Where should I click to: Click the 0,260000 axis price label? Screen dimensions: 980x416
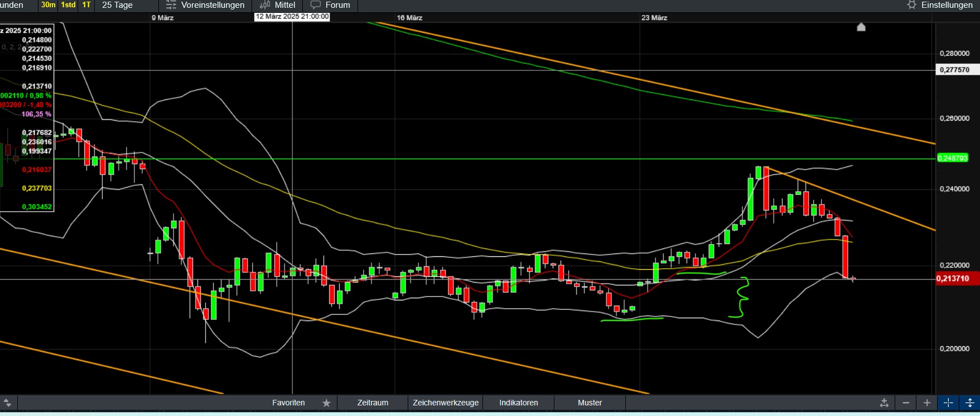(955, 118)
